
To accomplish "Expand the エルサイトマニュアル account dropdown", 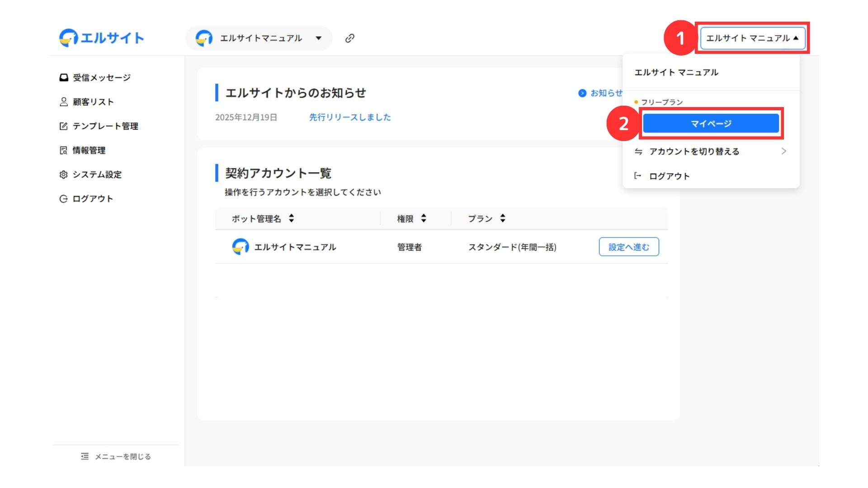I will [x=319, y=38].
